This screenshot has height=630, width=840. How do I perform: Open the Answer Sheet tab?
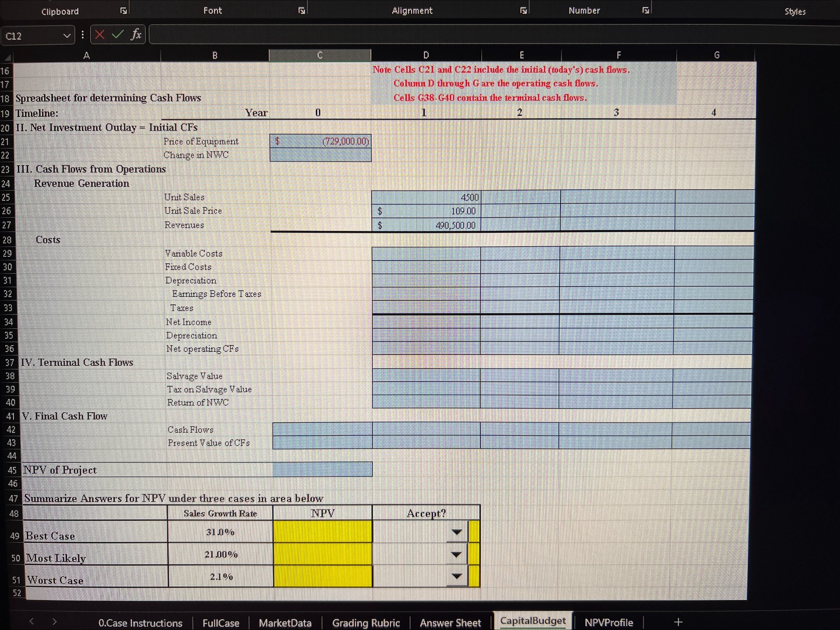450,623
